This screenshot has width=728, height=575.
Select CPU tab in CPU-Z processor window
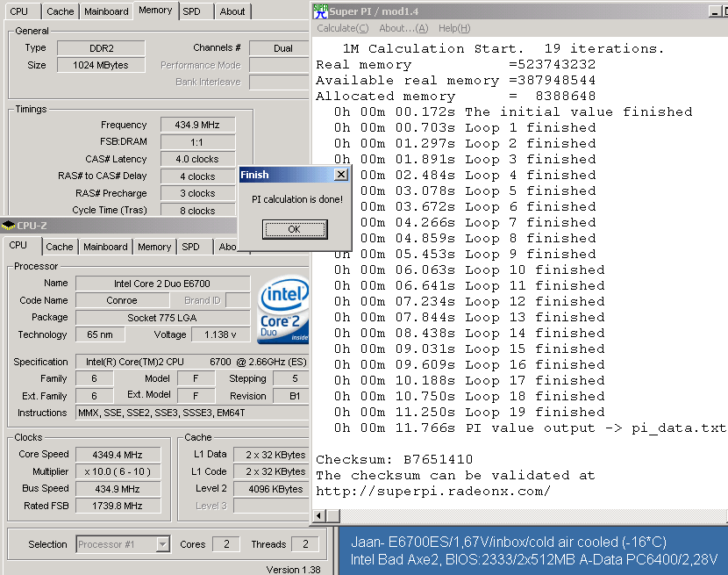pyautogui.click(x=18, y=246)
